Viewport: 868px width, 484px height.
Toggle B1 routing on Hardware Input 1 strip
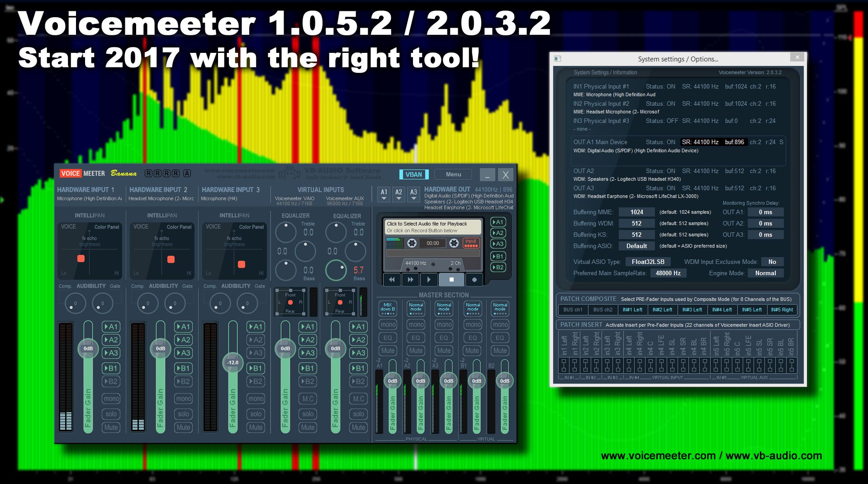[x=111, y=368]
